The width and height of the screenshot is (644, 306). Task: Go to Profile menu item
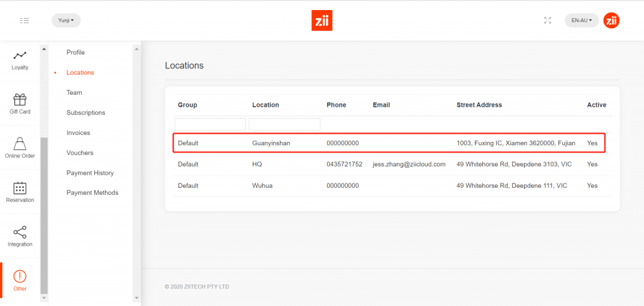click(75, 52)
